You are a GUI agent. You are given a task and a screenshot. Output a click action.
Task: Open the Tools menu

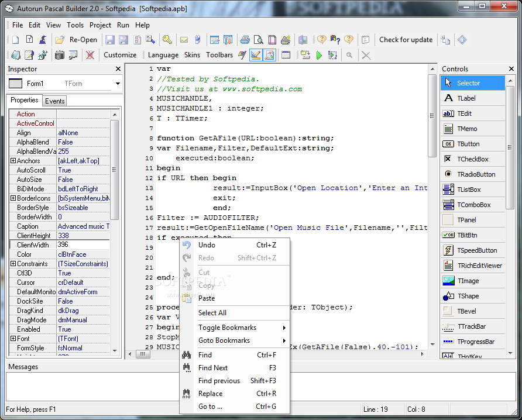(x=75, y=25)
